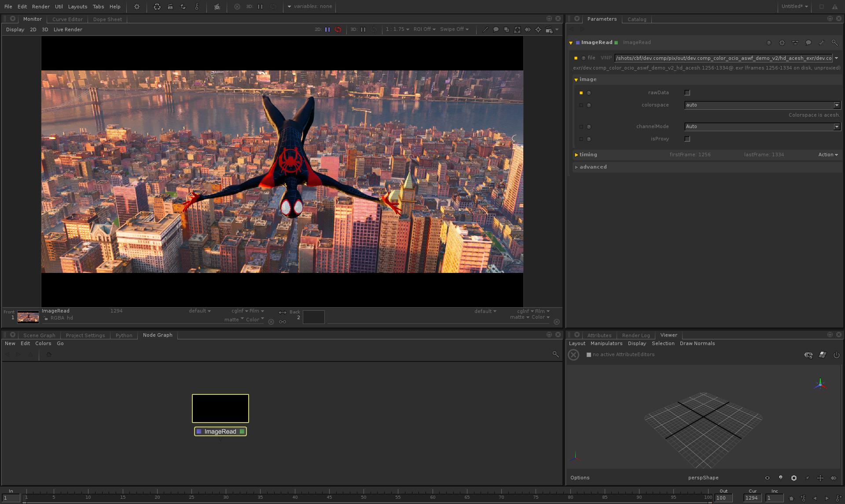Click the search icon in Node Graph toolbar
845x504 pixels.
point(555,354)
